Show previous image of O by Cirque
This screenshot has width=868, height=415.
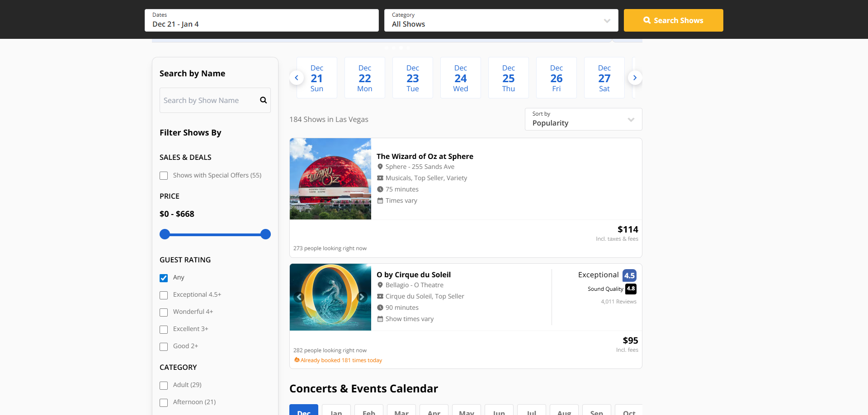coord(299,297)
